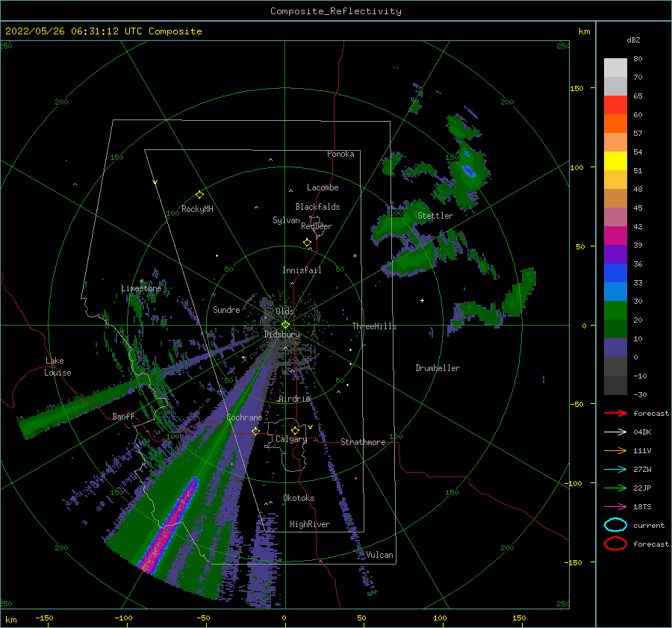Click the lightest gray 70 dBZ swatch at top
This screenshot has height=628, width=672.
point(615,68)
